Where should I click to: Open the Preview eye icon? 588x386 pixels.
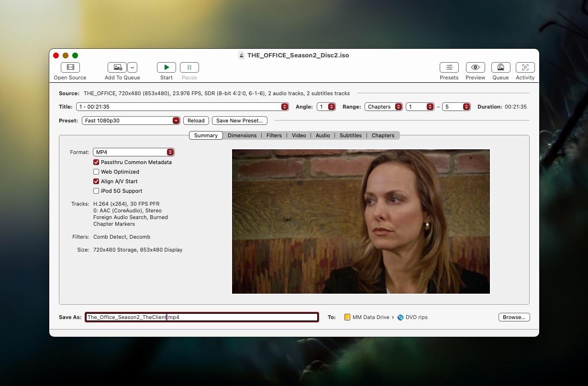pos(475,67)
